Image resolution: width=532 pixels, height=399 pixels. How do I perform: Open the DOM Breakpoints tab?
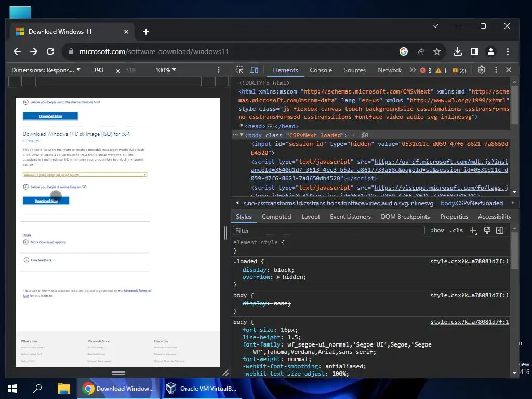405,217
